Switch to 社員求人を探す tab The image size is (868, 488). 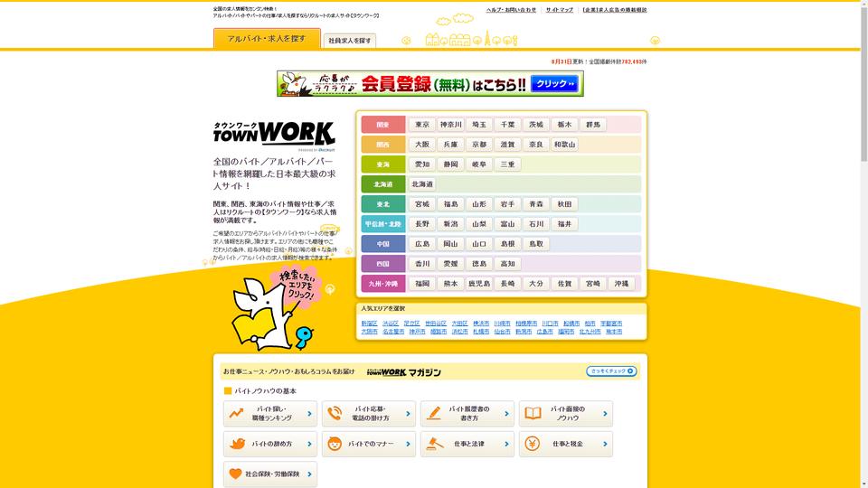click(x=349, y=41)
